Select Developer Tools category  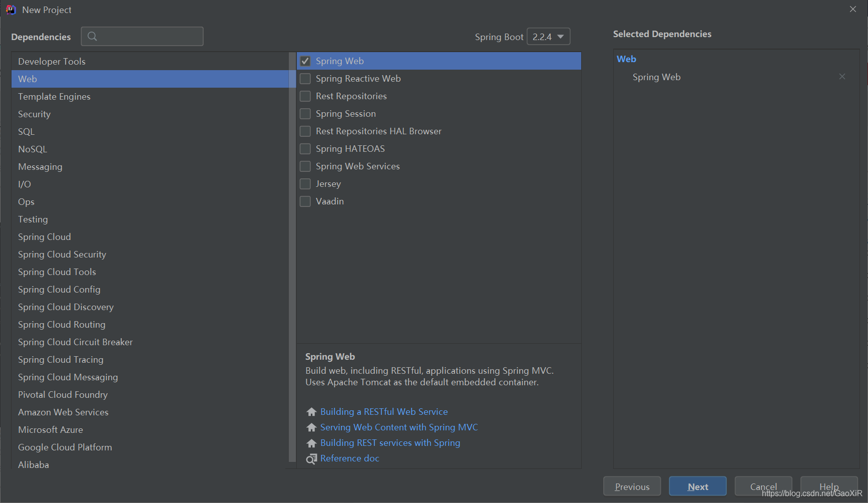[150, 61]
